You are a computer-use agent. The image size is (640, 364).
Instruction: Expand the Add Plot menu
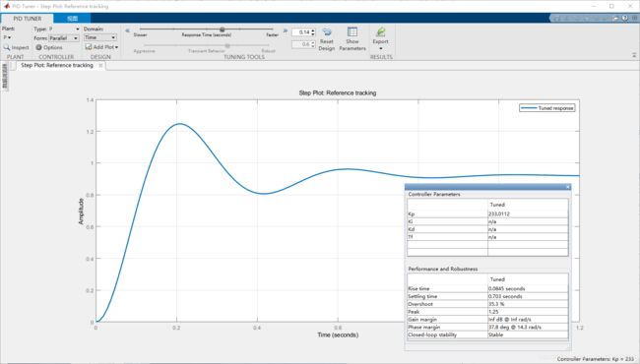click(101, 47)
